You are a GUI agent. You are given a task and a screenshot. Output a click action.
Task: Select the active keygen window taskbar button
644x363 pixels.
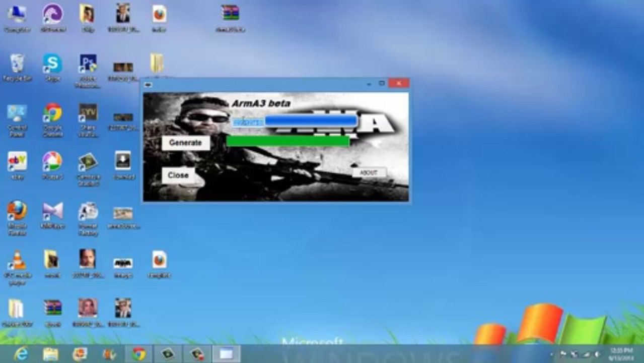[x=226, y=354]
